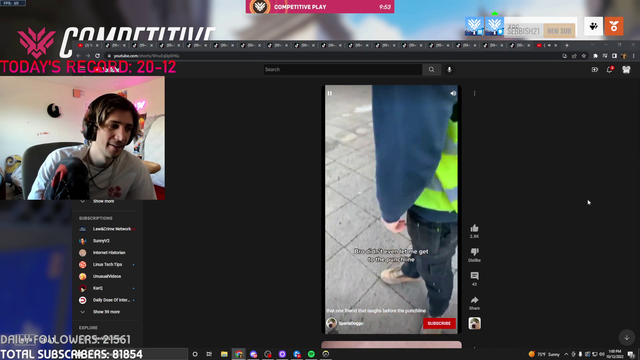Open SpartaDoggo channel avatar
This screenshot has width=640, height=360.
tap(331, 323)
